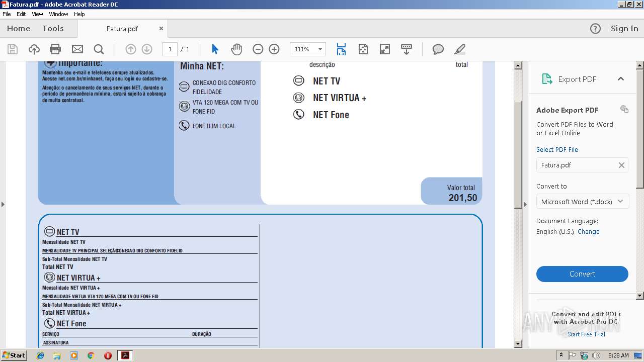Click the Convert button
This screenshot has width=644, height=362.
pyautogui.click(x=582, y=274)
